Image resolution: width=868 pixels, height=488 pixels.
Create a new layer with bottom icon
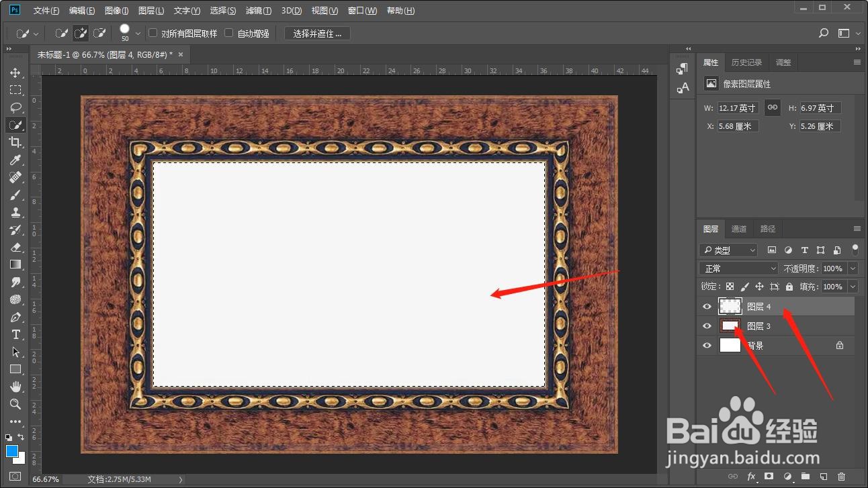[x=823, y=477]
